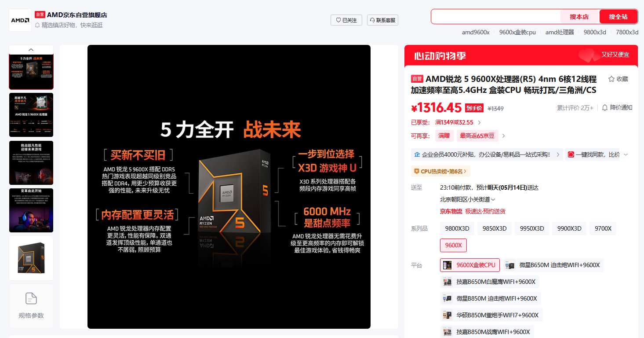Choose 微星B850M 迫击炮WIFI+9600X bundle

click(x=491, y=298)
